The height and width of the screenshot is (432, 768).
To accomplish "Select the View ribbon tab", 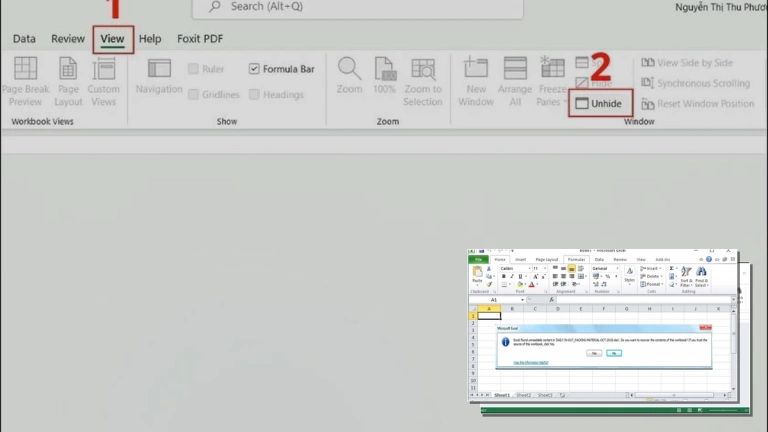I will [x=112, y=39].
